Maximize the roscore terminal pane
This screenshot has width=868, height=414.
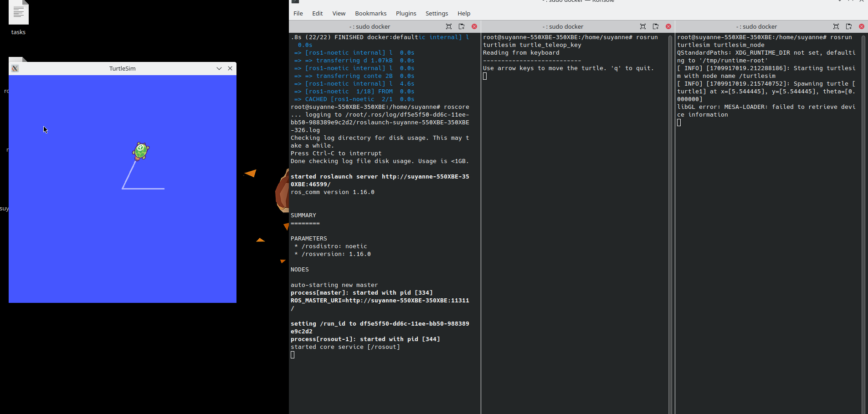[x=449, y=26]
